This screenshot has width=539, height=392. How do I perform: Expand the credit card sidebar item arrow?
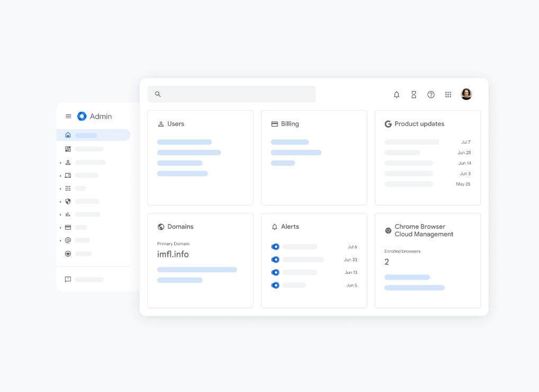click(60, 228)
